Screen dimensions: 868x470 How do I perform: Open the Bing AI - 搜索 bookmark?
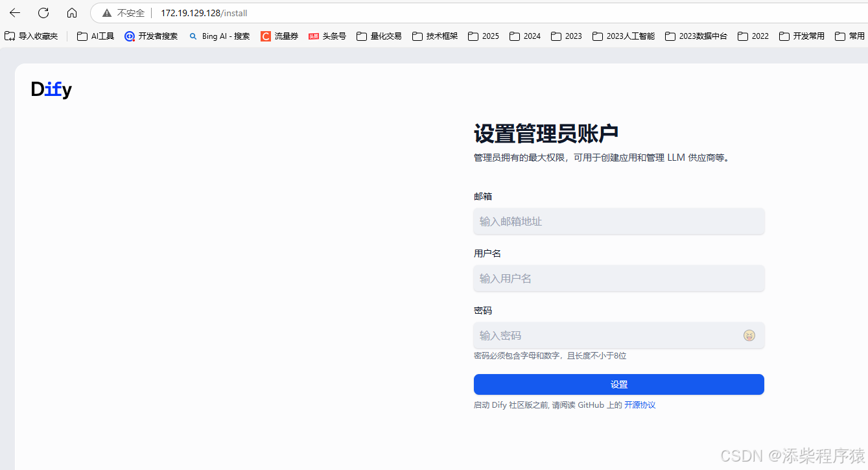click(219, 36)
